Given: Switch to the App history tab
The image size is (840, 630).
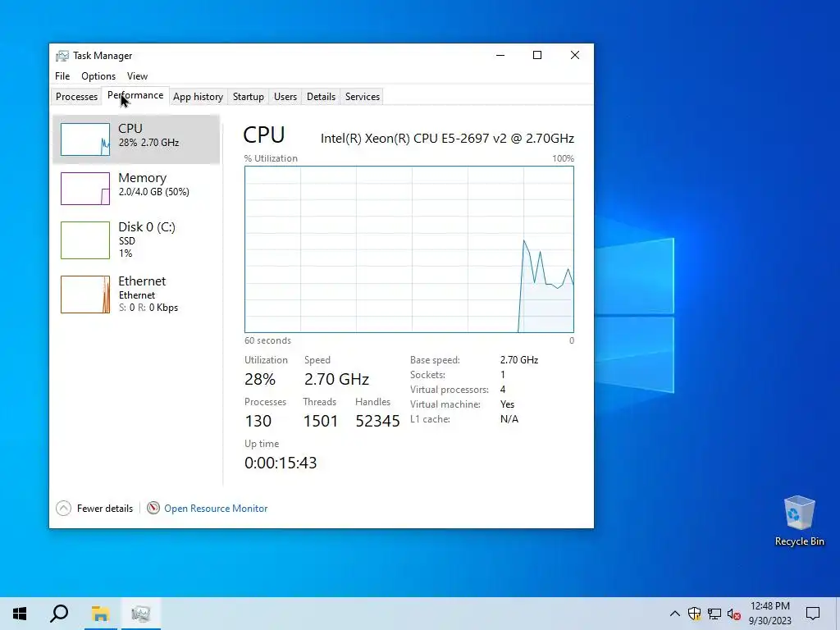Looking at the screenshot, I should [198, 97].
